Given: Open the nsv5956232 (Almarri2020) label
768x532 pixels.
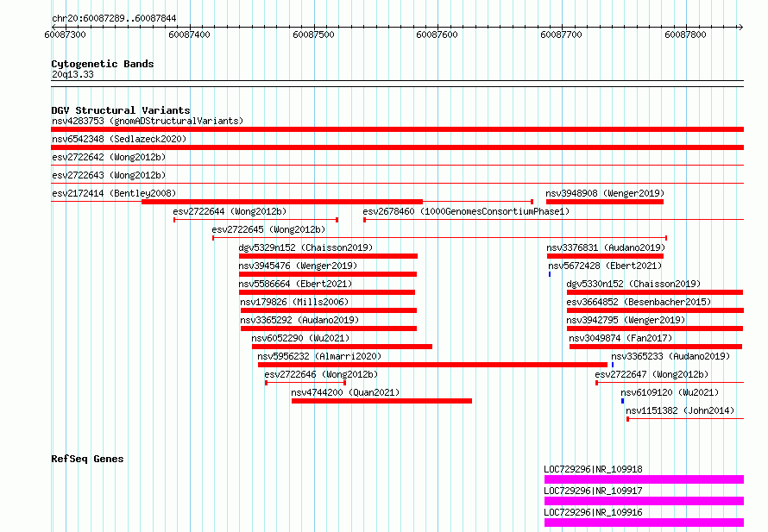Looking at the screenshot, I should (x=319, y=356).
